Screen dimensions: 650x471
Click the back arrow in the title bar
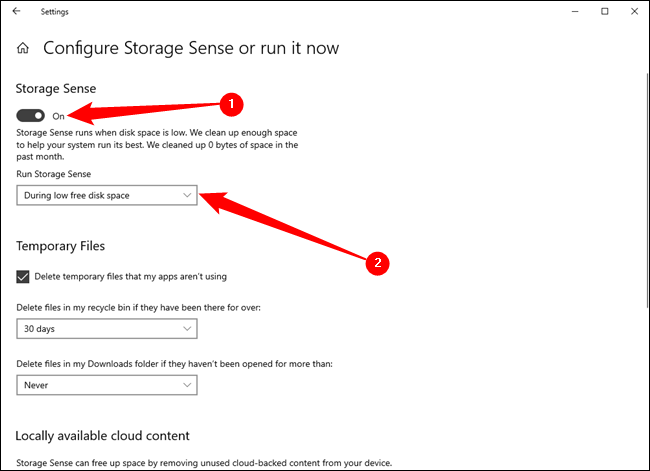(x=17, y=11)
